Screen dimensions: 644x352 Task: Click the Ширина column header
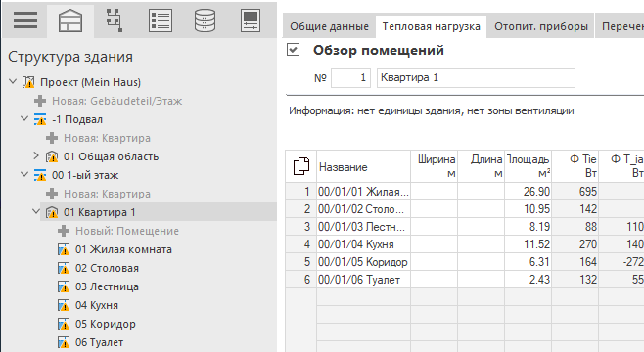pos(435,166)
